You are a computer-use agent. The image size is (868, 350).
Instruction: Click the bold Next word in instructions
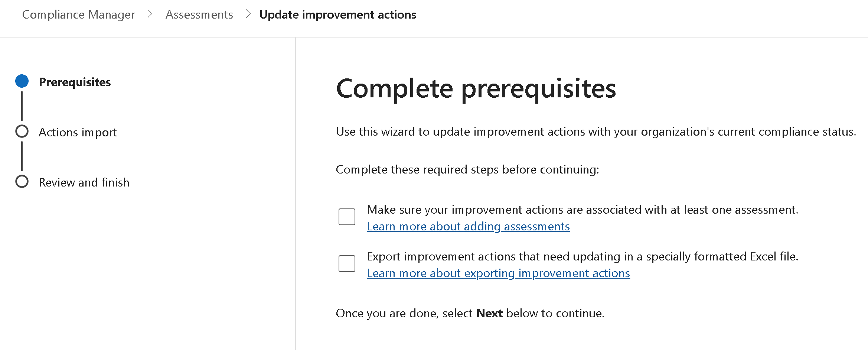pos(489,313)
